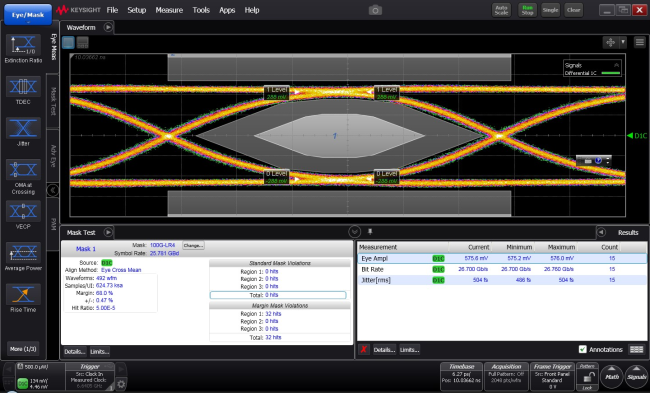Select the OMA at Crossing measurement
Image resolution: width=650 pixels, height=393 pixels.
click(x=23, y=170)
